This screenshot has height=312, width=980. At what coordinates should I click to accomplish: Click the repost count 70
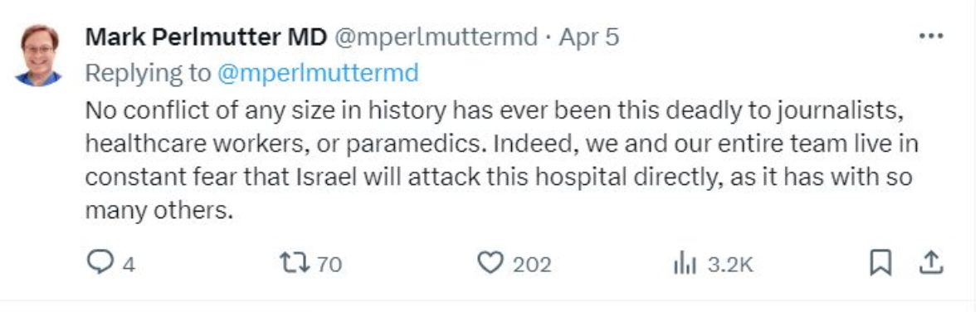point(329,265)
